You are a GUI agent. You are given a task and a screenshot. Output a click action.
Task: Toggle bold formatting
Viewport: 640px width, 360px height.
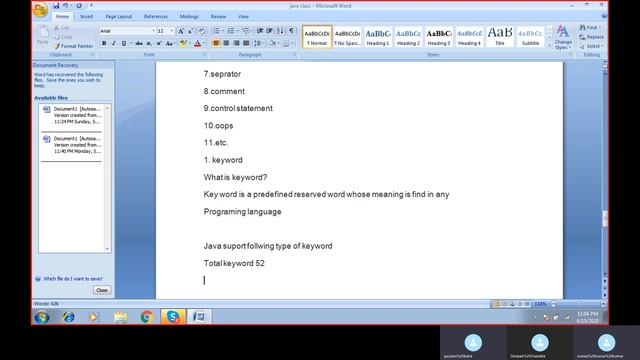click(104, 43)
